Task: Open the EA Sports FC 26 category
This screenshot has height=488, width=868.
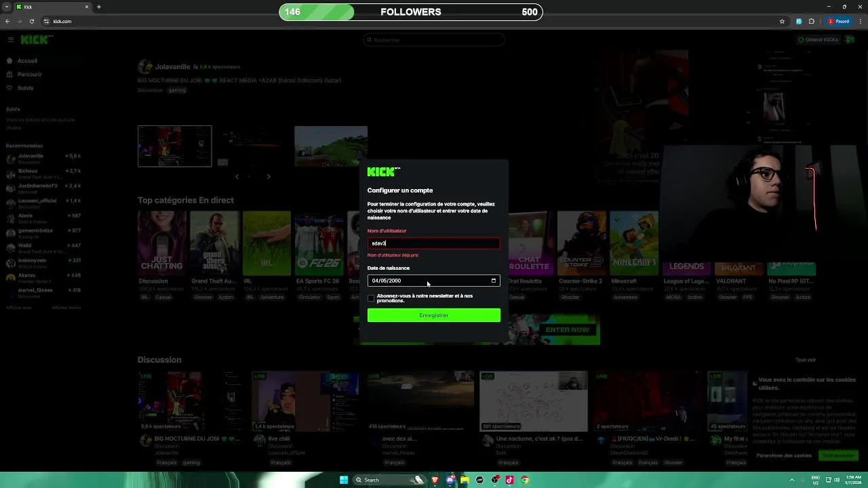Action: tap(319, 243)
